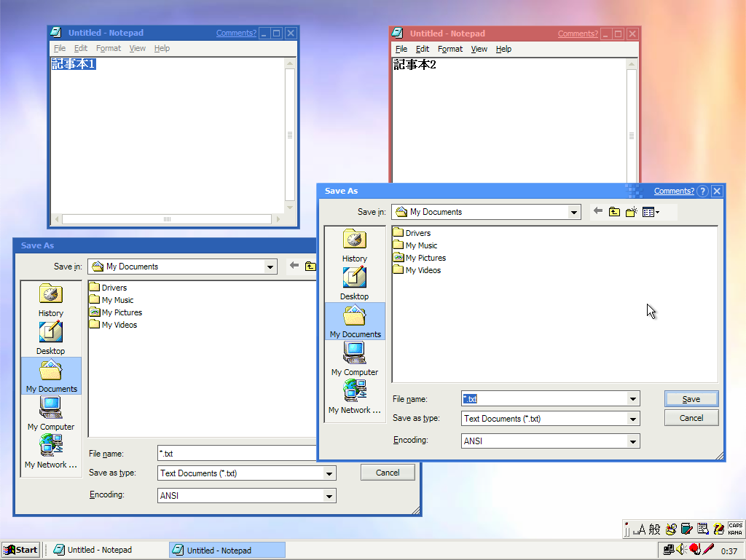Click the Save button
The image size is (746, 560).
click(x=691, y=398)
